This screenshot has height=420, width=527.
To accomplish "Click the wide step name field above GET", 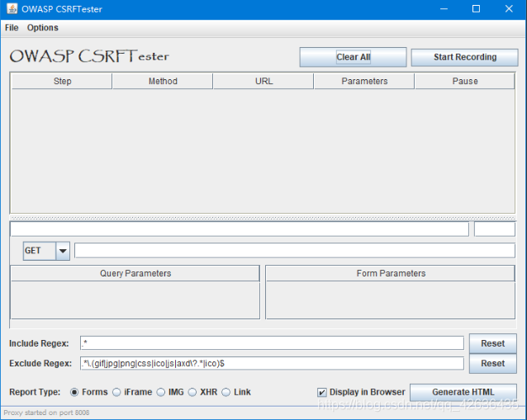I will (x=240, y=229).
